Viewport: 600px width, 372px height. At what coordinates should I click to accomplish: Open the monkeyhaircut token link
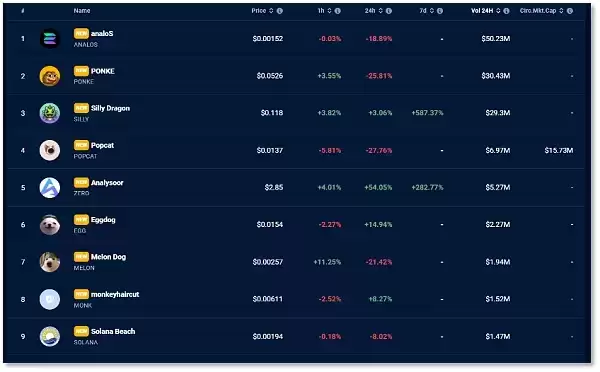pyautogui.click(x=115, y=294)
